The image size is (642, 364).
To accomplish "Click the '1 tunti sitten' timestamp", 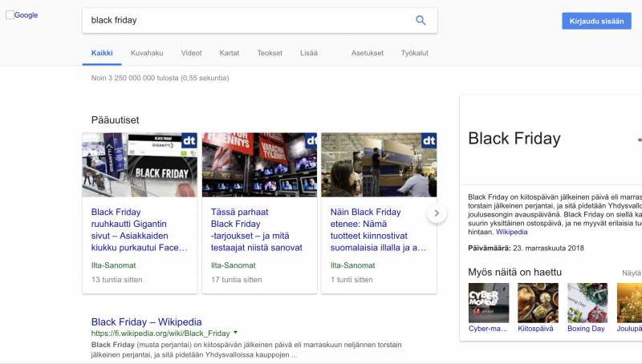I will [x=351, y=280].
